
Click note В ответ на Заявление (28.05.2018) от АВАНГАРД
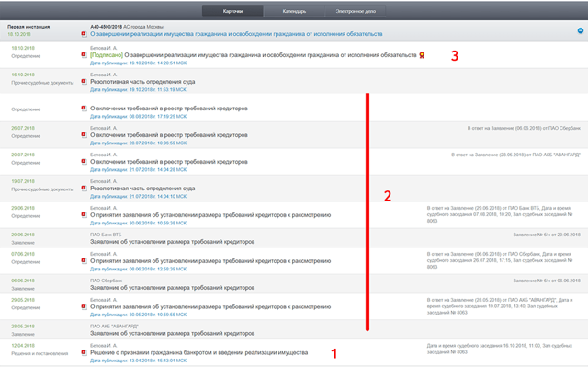pos(515,155)
